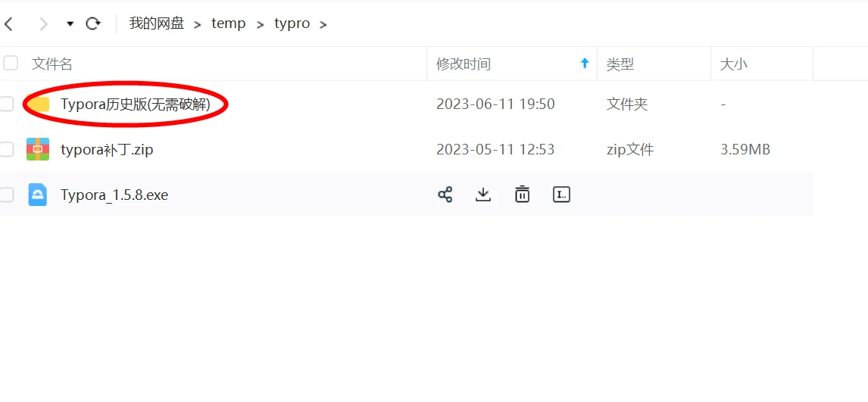This screenshot has width=868, height=402.
Task: Check the box for Typora历史版 folder
Action: coord(7,104)
